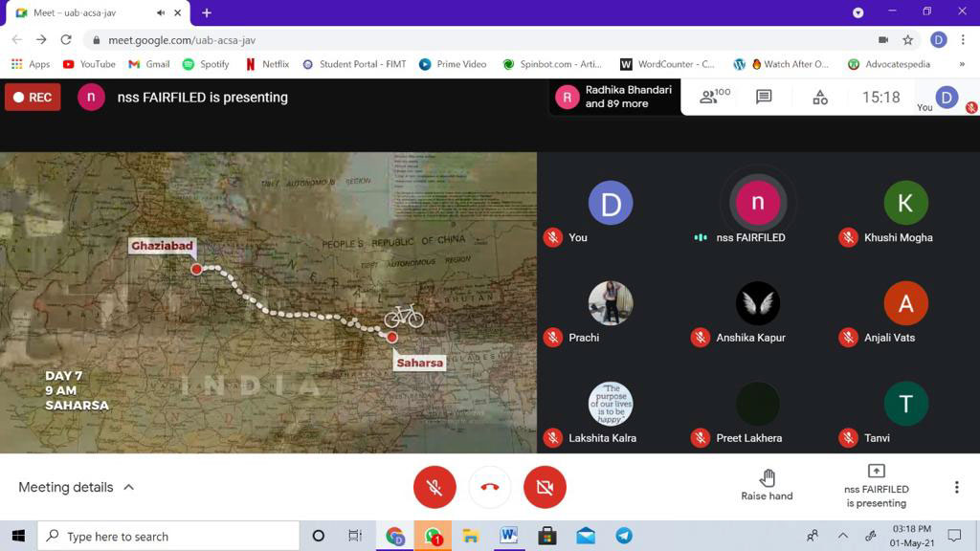Click the Prachi participant thumbnail
This screenshot has width=980, height=551.
click(611, 304)
